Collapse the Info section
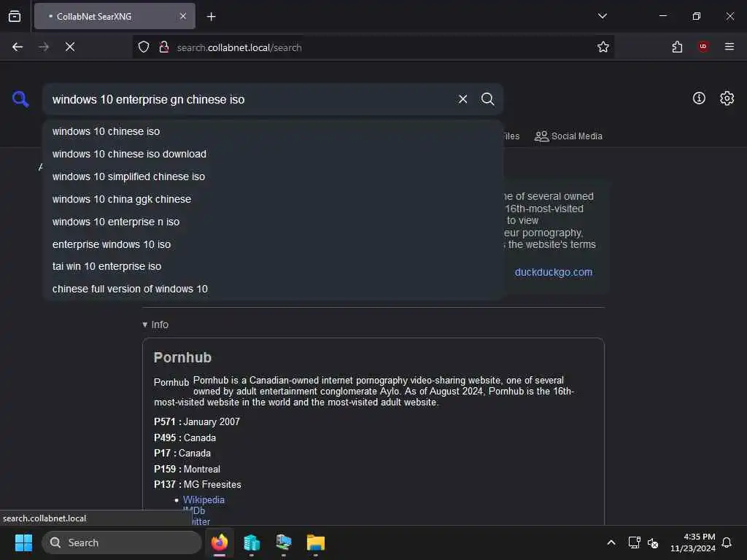This screenshot has width=747, height=560. tap(156, 324)
